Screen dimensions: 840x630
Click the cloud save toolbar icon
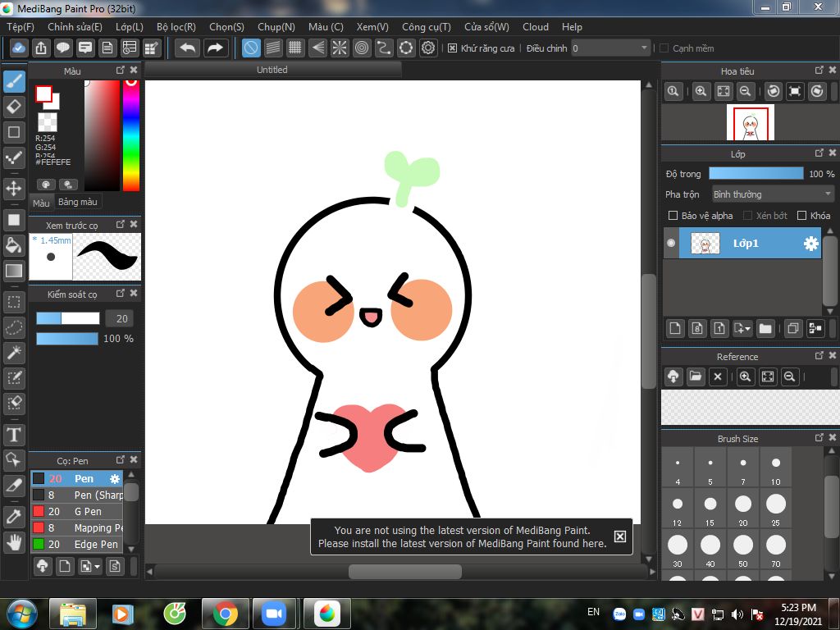coord(18,48)
